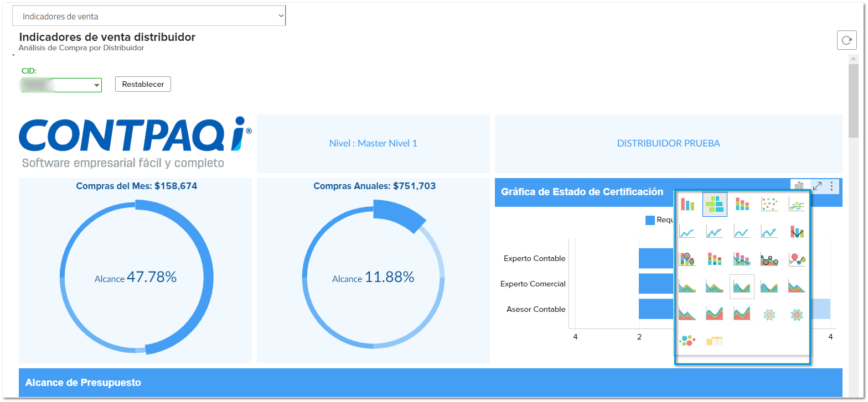Click the scrollbar up arrow
868x402 pixels.
(854, 59)
